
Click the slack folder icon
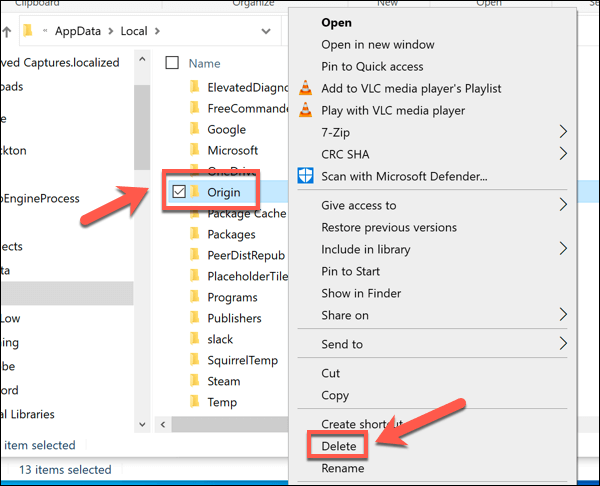(195, 338)
